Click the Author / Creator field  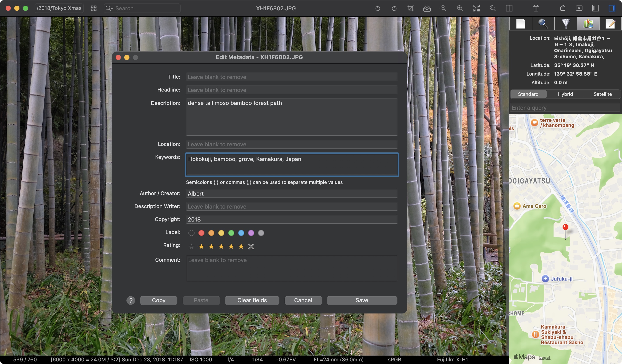click(x=292, y=194)
